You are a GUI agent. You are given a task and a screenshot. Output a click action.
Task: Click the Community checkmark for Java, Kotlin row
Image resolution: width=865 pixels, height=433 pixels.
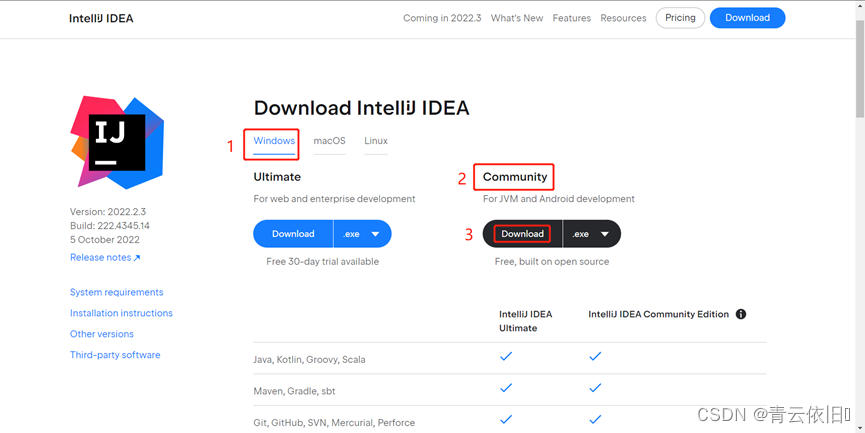(x=595, y=356)
